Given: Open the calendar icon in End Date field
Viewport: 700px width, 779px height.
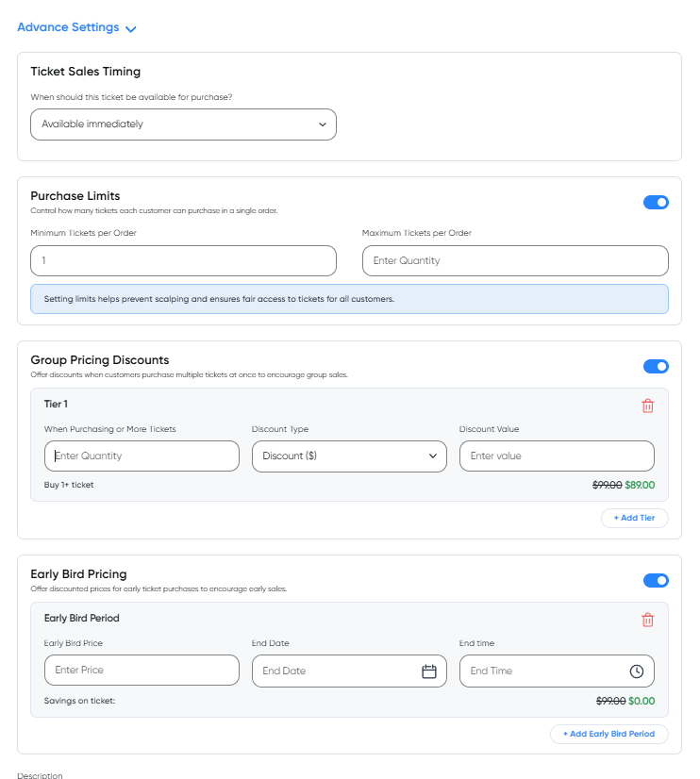Looking at the screenshot, I should (429, 670).
